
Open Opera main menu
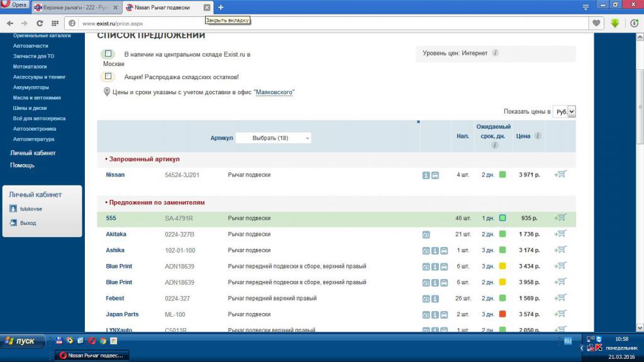(14, 5)
